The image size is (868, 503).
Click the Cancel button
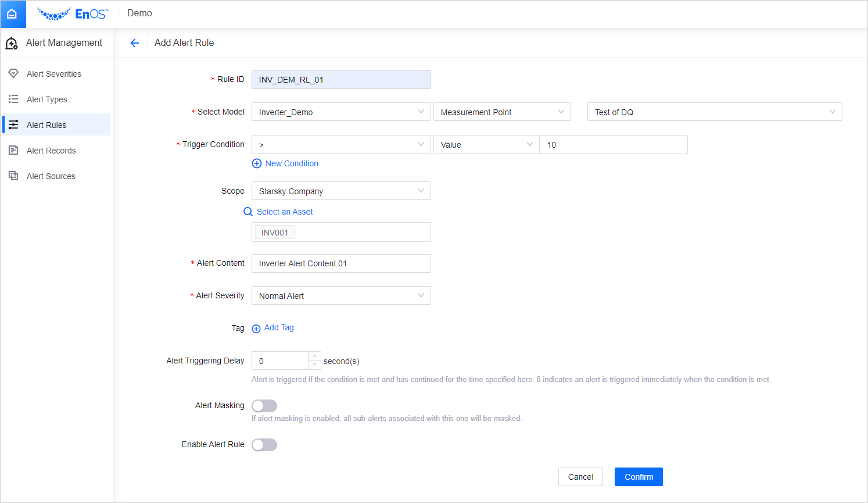pos(580,477)
